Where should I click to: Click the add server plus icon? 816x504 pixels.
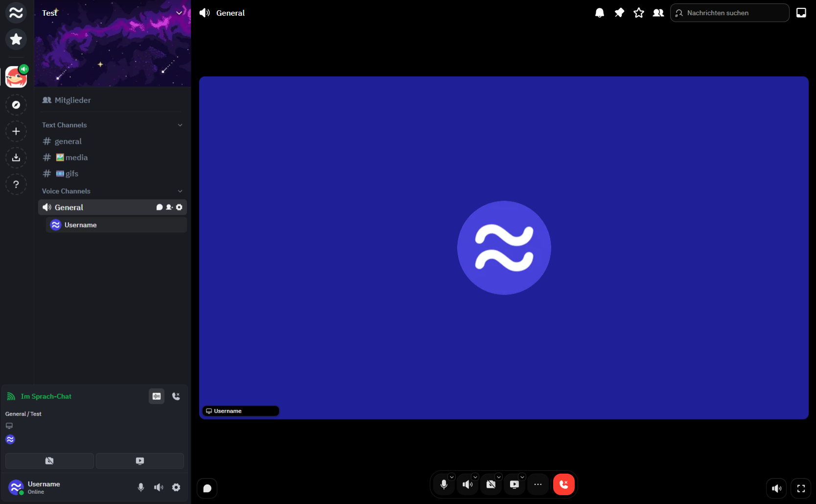pyautogui.click(x=16, y=131)
